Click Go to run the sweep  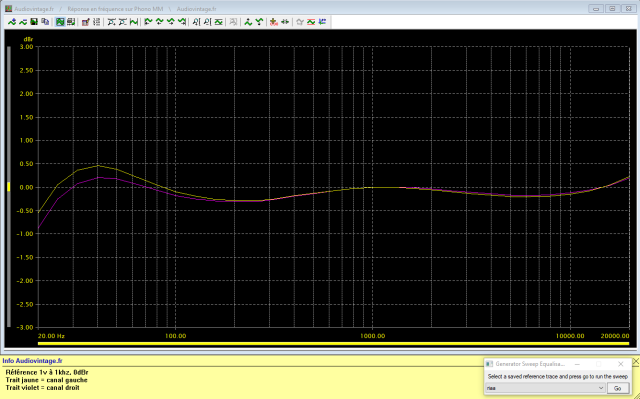tap(618, 388)
